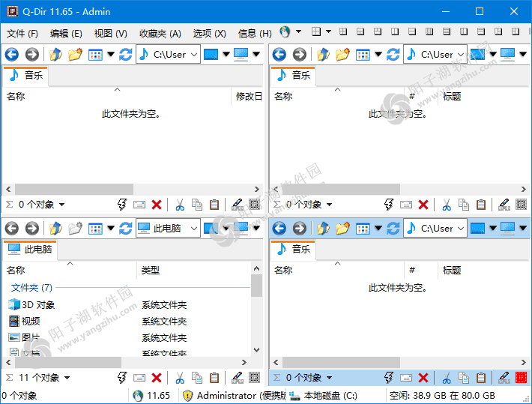Image resolution: width=532 pixels, height=404 pixels.
Task: Open view mode dropdown in bottom-right pane
Action: coord(378,228)
